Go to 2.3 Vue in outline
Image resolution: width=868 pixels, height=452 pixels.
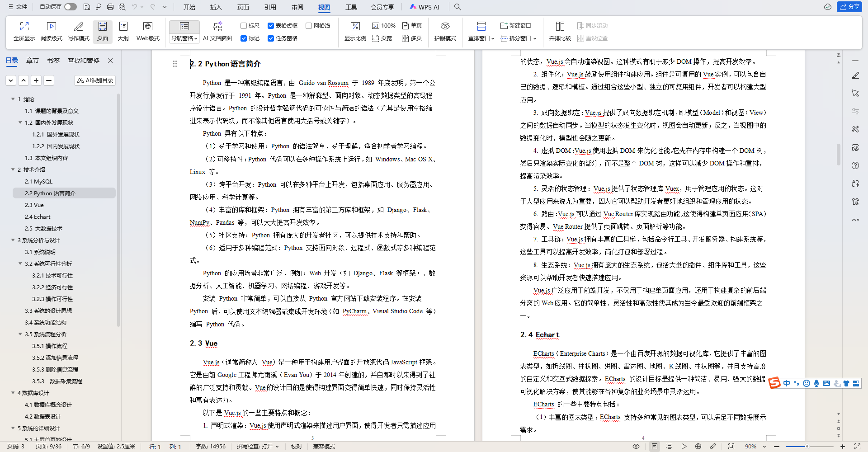(34, 205)
